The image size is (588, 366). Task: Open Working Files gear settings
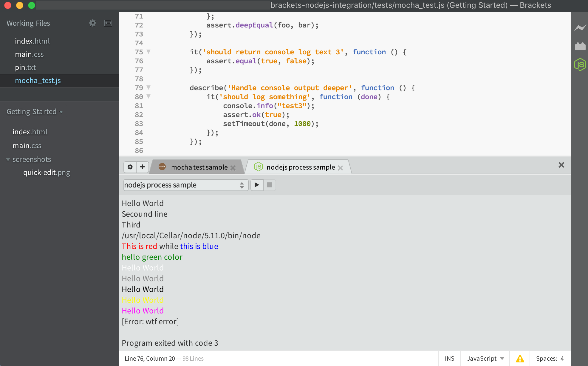[93, 23]
